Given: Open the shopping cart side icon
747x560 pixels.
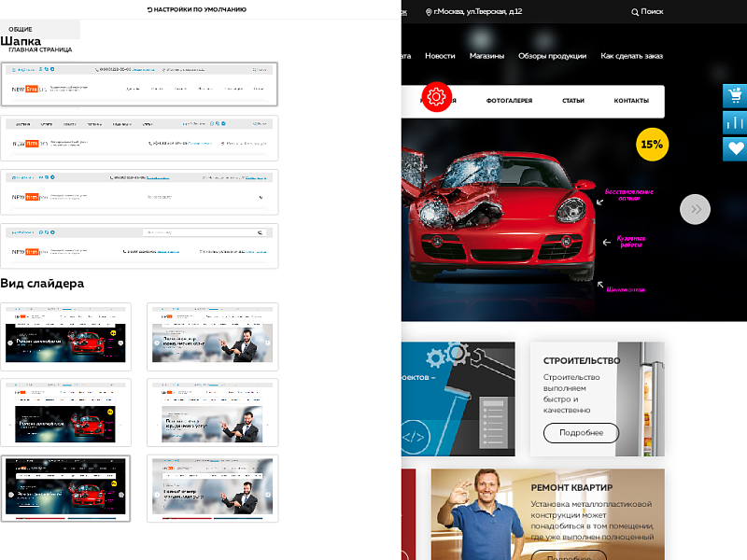Looking at the screenshot, I should coord(735,96).
